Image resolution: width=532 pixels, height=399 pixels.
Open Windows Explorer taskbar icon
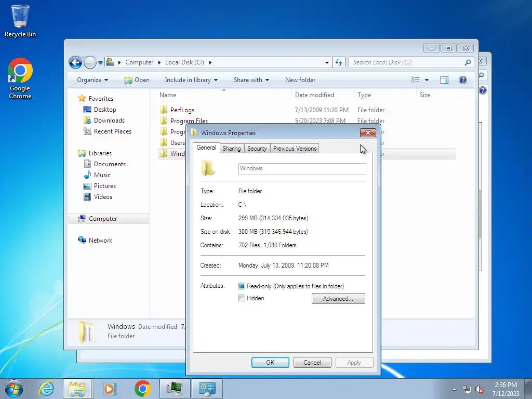pyautogui.click(x=77, y=389)
